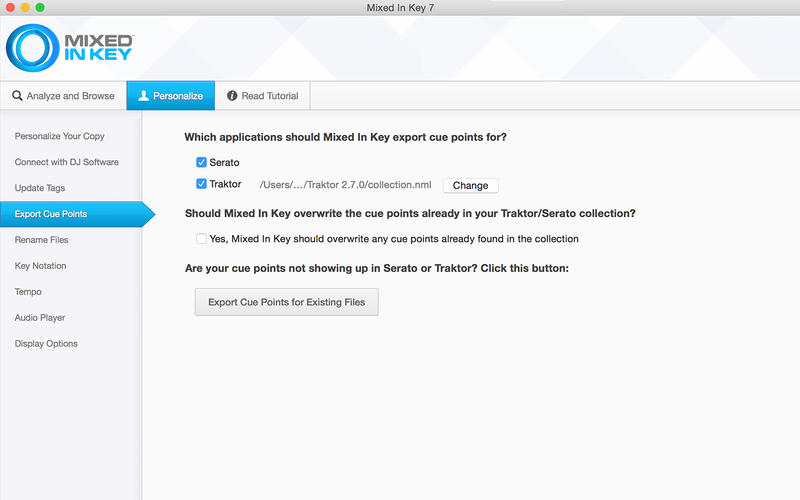Switch to the Personalize tab
800x500 pixels.
tap(170, 95)
